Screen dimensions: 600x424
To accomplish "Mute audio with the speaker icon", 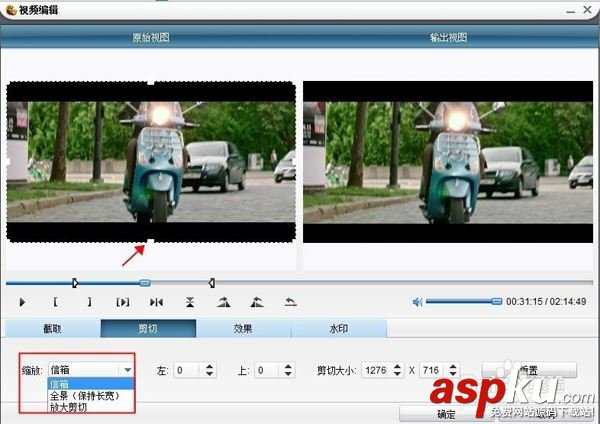I will coord(417,302).
